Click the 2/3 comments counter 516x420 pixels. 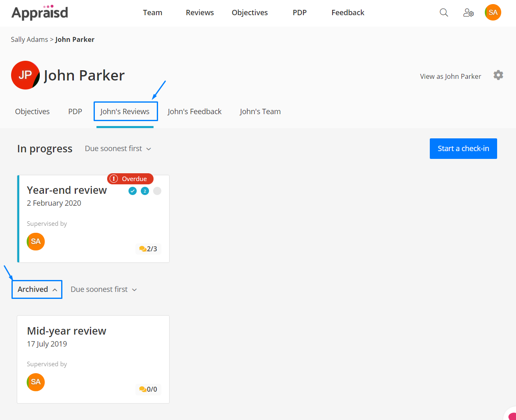(x=148, y=249)
